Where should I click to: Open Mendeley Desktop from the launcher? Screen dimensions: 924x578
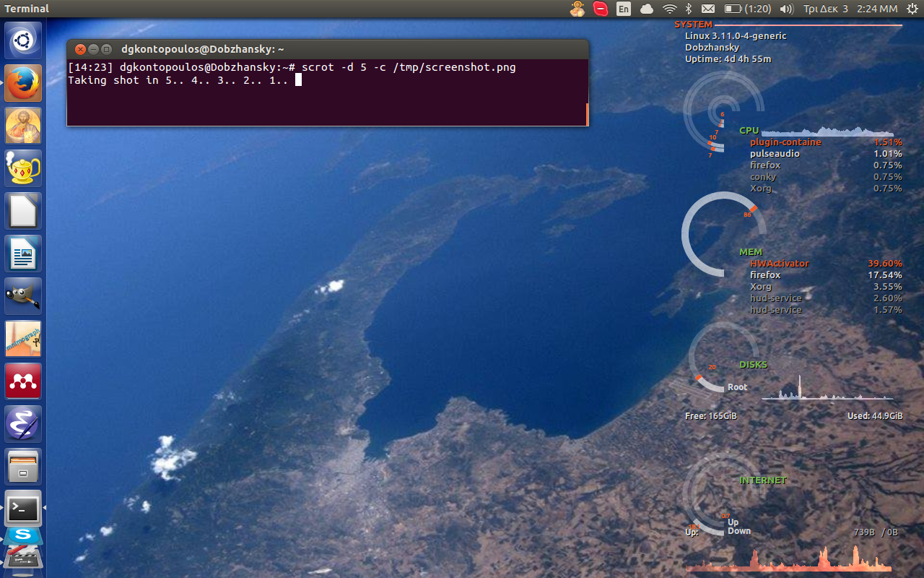pyautogui.click(x=23, y=381)
